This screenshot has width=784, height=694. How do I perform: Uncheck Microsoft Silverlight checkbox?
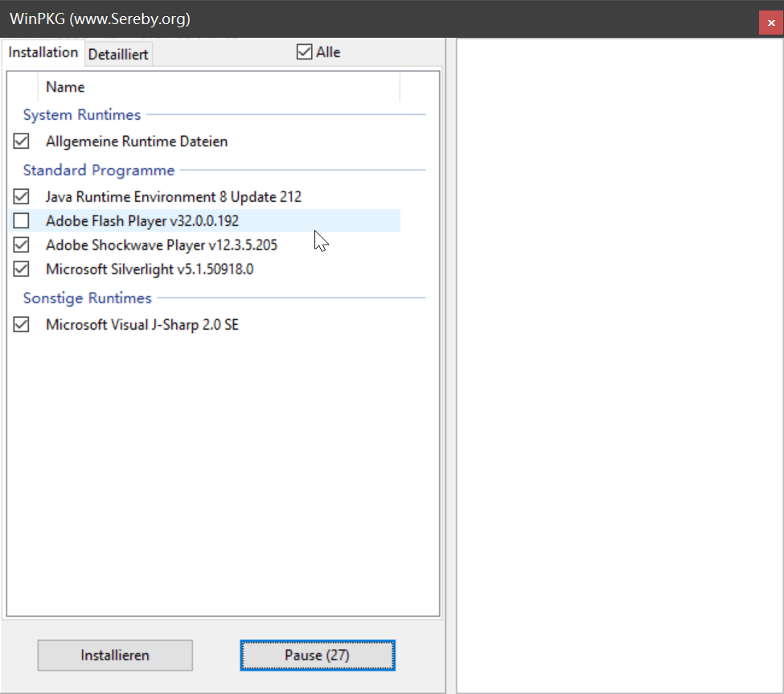click(21, 269)
